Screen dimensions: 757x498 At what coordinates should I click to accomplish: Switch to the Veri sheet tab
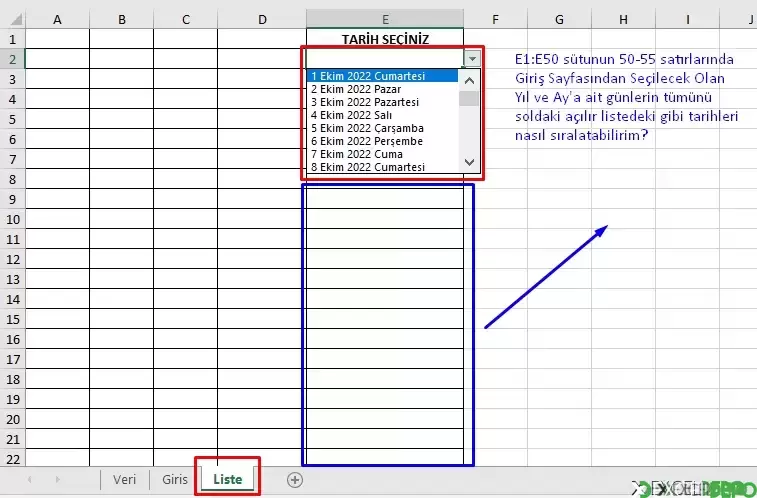click(x=125, y=479)
